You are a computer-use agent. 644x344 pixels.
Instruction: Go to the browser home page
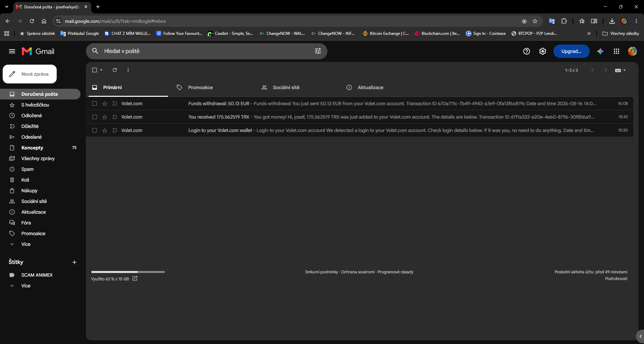44,21
